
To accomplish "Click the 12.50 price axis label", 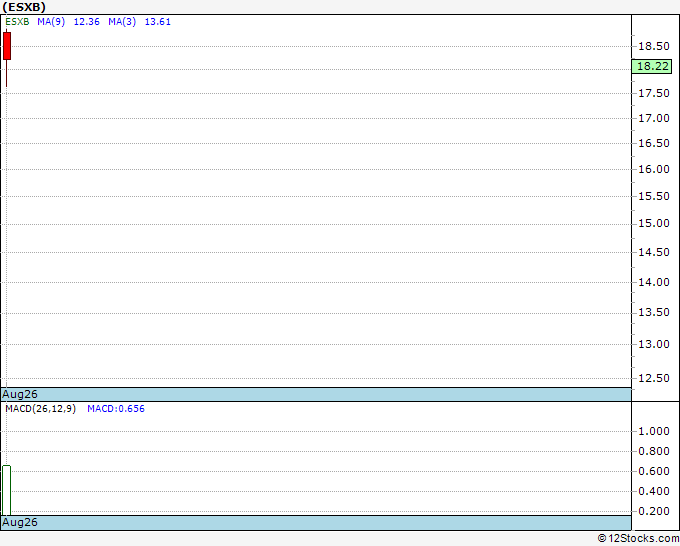I will [x=654, y=378].
